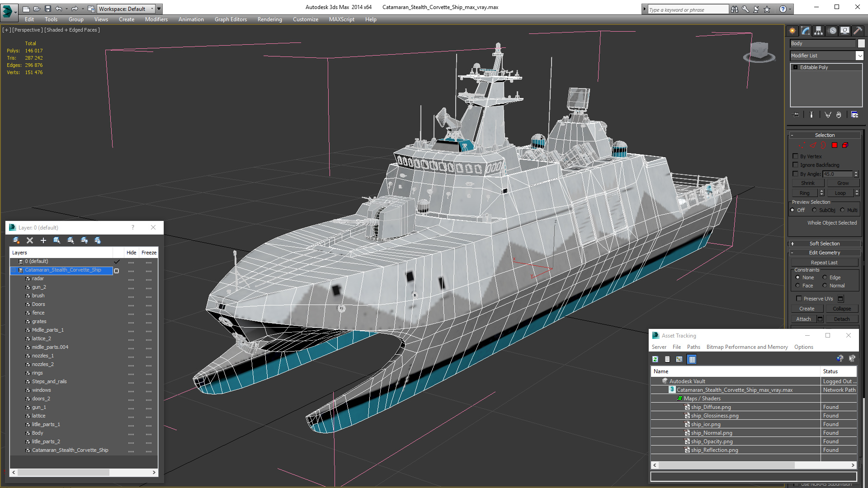The height and width of the screenshot is (488, 868).
Task: Open the Utilities hammer panel tab
Action: pyautogui.click(x=858, y=31)
